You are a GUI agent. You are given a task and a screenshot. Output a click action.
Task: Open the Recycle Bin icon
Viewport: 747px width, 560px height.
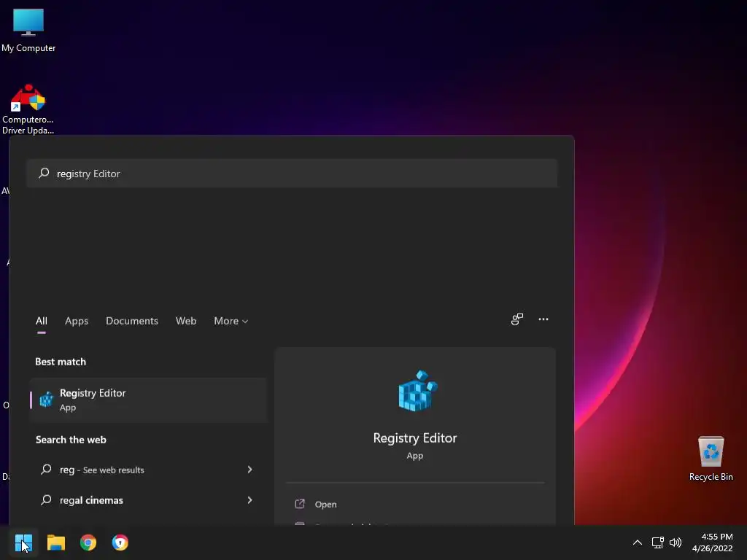[x=711, y=459]
